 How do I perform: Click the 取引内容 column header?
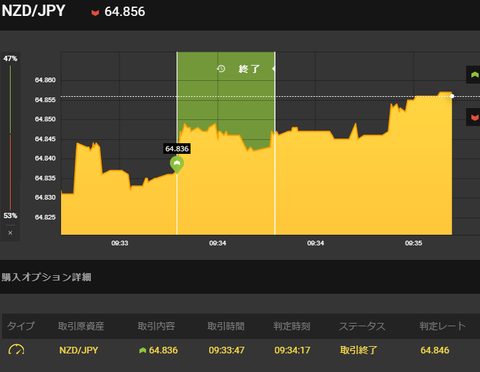(x=156, y=326)
